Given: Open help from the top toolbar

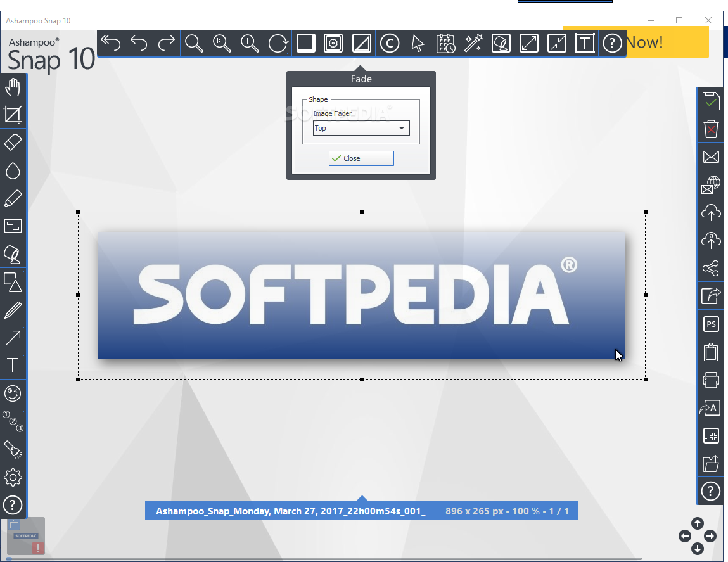Looking at the screenshot, I should click(x=613, y=43).
